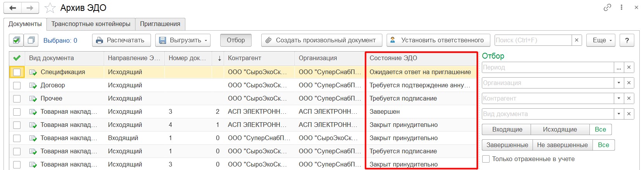Viewport: 644px width, 170px height.
Task: Click Установить ответственного button
Action: pyautogui.click(x=438, y=40)
